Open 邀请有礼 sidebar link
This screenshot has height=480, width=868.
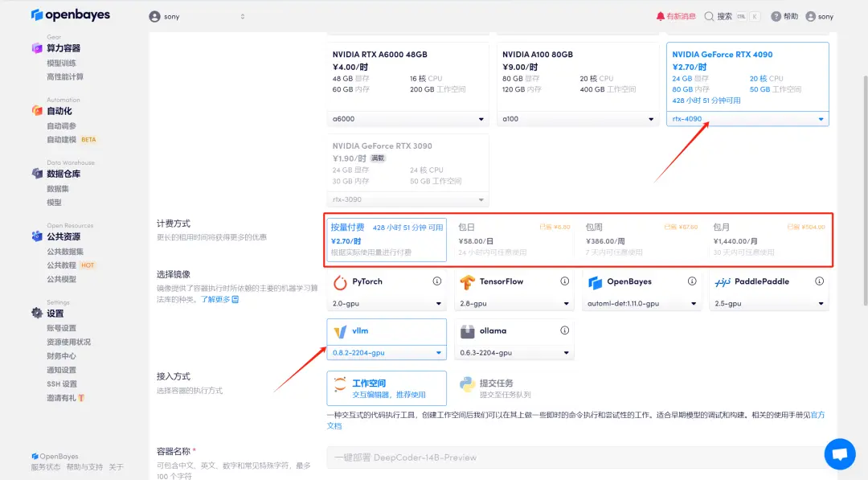tap(65, 398)
